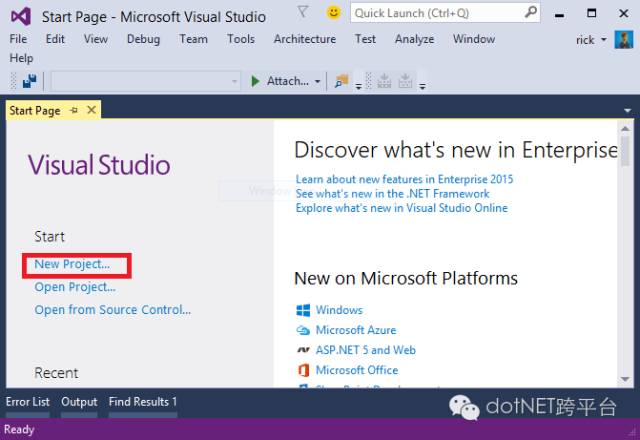Click the Windows platform logo icon
This screenshot has height=440, width=640.
tap(303, 310)
